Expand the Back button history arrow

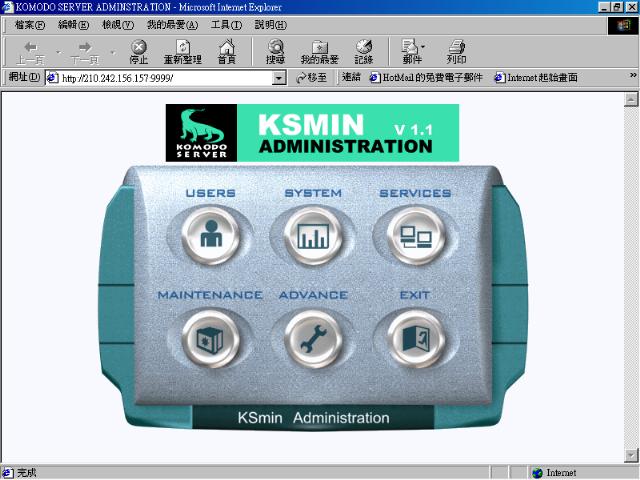58,52
